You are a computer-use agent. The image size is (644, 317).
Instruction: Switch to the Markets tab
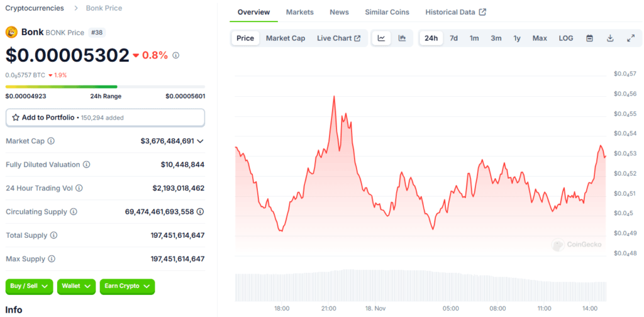pyautogui.click(x=300, y=12)
